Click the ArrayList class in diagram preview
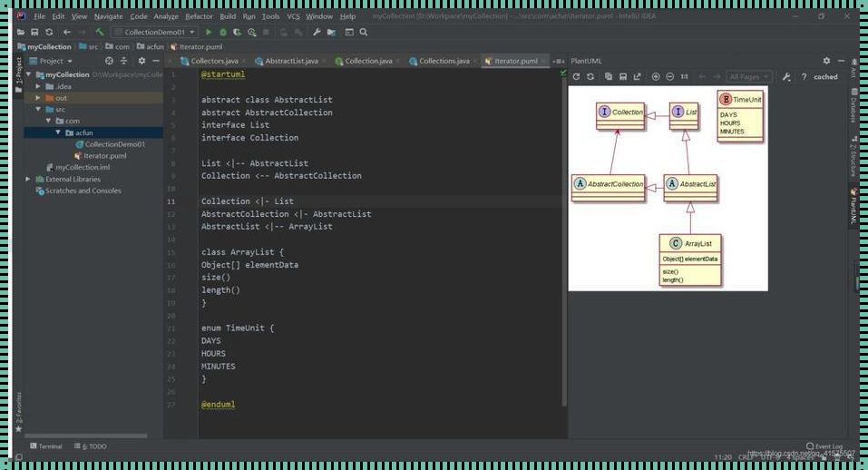The width and height of the screenshot is (868, 470). (x=690, y=260)
